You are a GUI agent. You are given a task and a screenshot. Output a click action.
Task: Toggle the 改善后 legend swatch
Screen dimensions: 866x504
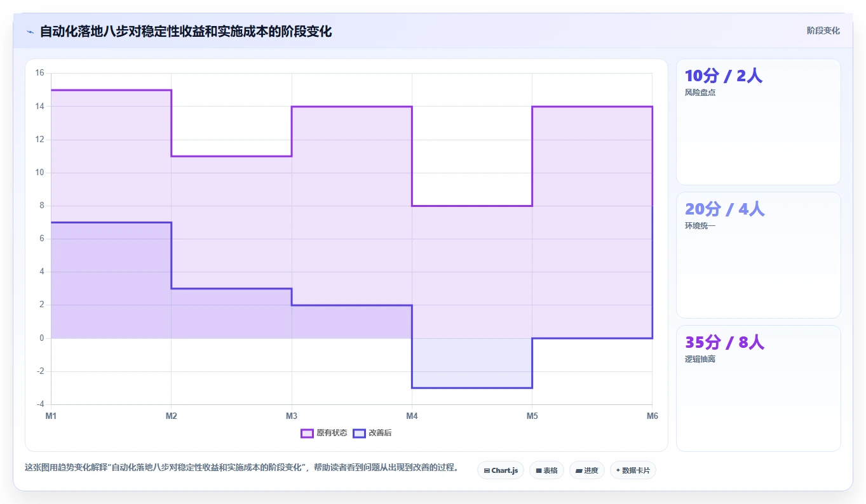(x=359, y=433)
